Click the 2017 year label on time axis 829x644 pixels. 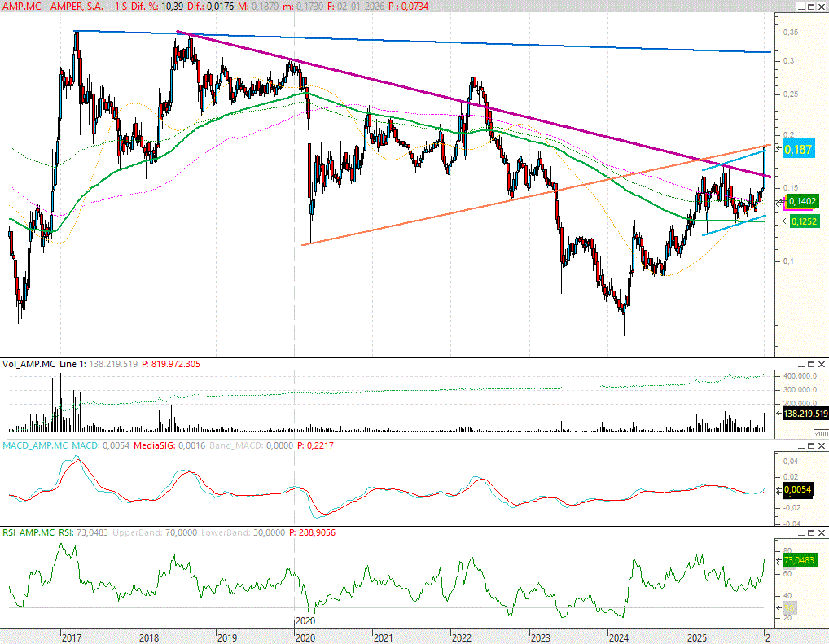click(x=72, y=638)
